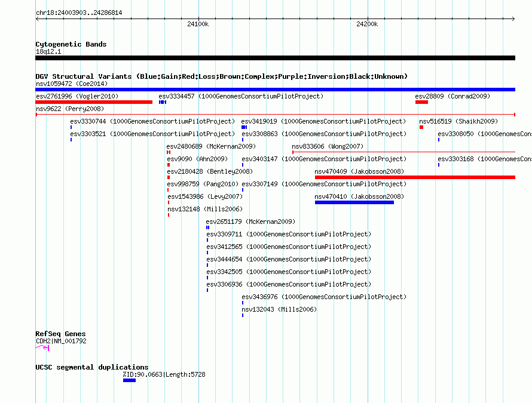
Task: Click esv3303521 variant label
Action: (x=152, y=134)
